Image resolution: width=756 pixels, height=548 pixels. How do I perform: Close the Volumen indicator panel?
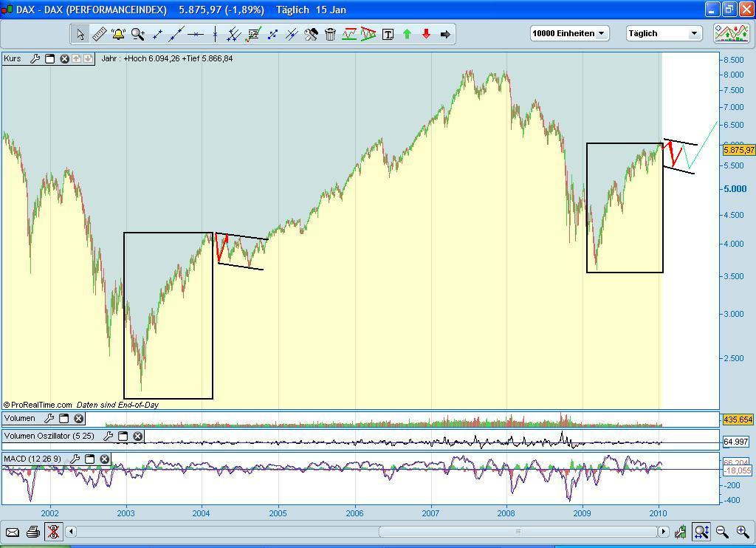coord(78,419)
